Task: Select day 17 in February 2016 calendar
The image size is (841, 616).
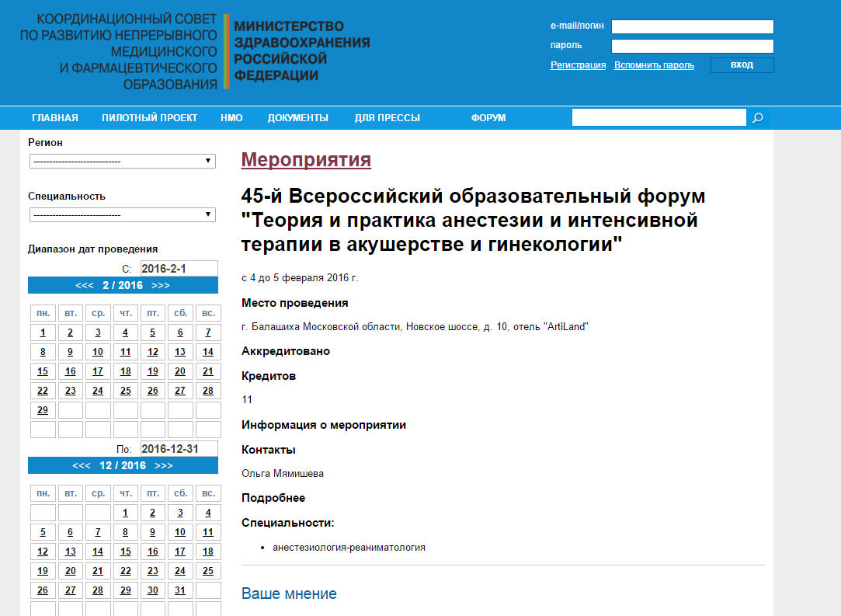Action: point(98,371)
